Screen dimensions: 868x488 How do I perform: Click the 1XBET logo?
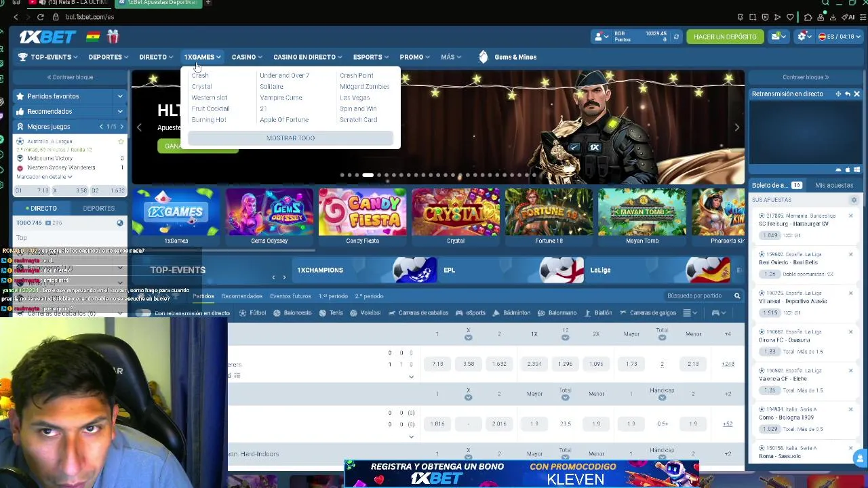coord(46,37)
